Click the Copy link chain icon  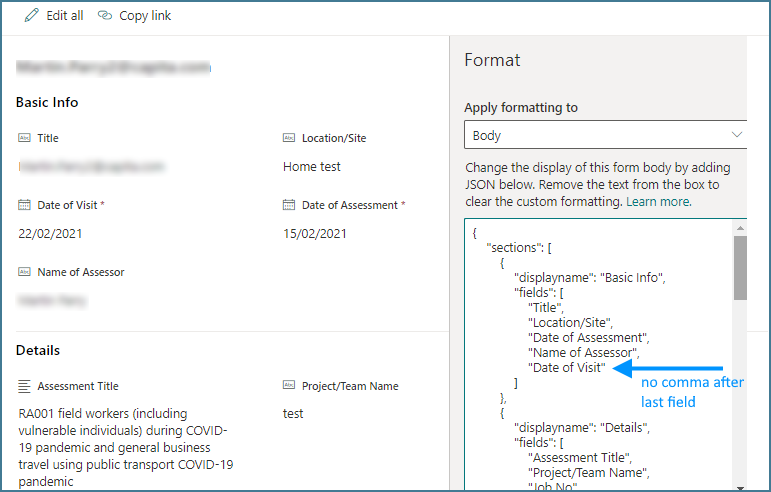[x=105, y=15]
